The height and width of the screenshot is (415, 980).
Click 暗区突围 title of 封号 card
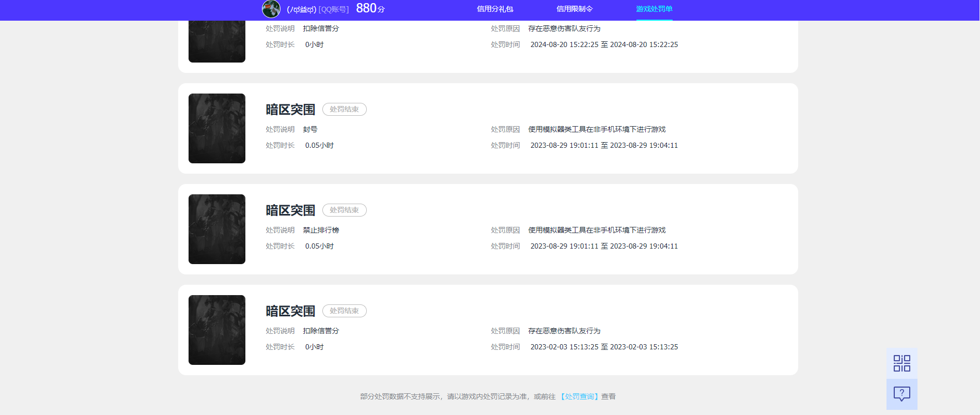coord(290,110)
